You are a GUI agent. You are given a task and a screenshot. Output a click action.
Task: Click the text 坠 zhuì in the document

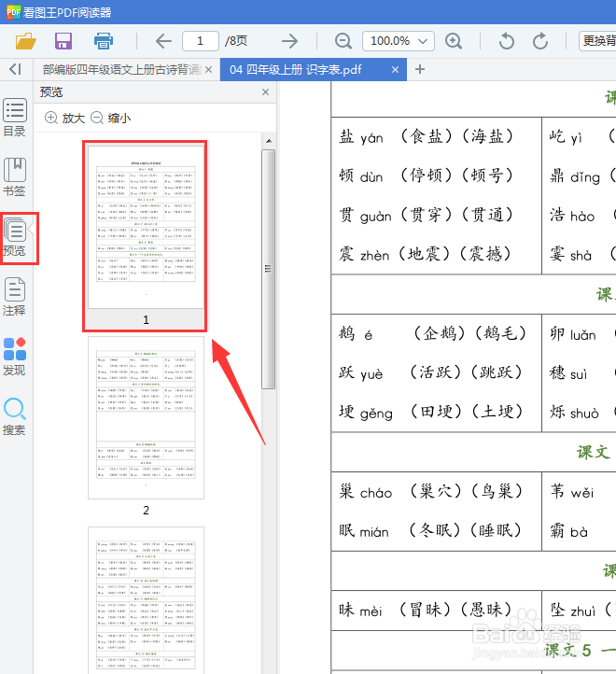coord(573,611)
